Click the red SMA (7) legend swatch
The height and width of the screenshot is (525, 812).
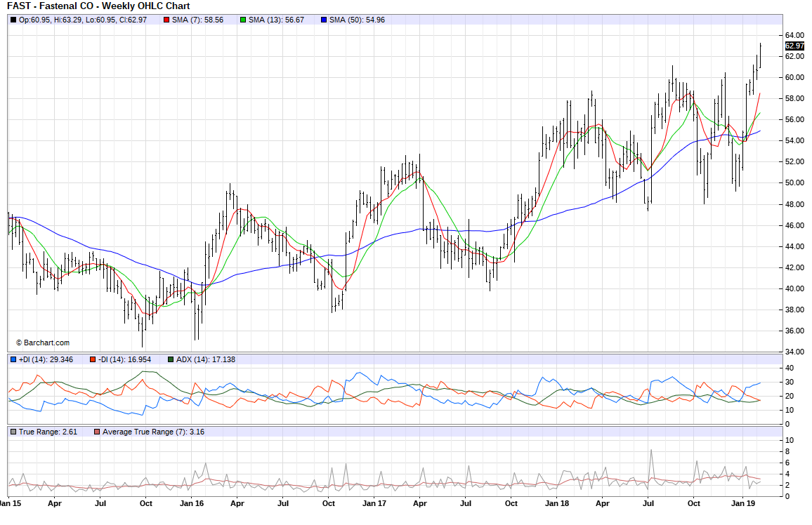coord(166,20)
